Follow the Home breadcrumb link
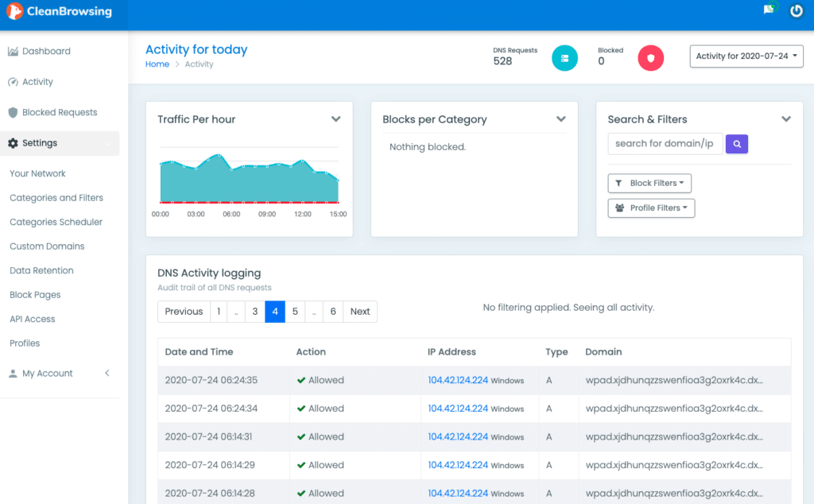814x504 pixels. [157, 64]
